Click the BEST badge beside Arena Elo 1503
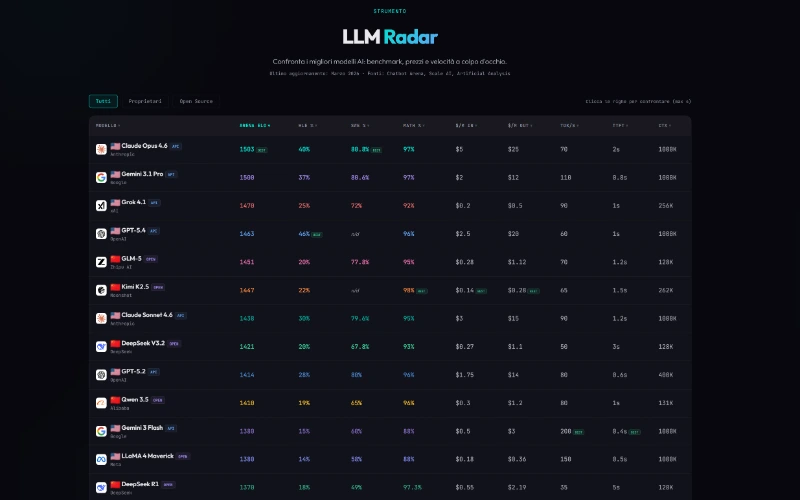800x500 pixels. coord(261,150)
